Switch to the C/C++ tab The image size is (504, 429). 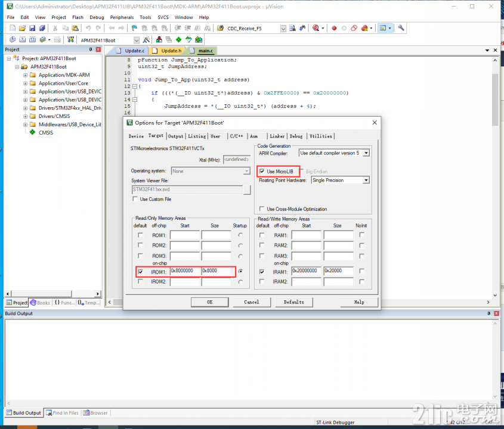tap(237, 136)
